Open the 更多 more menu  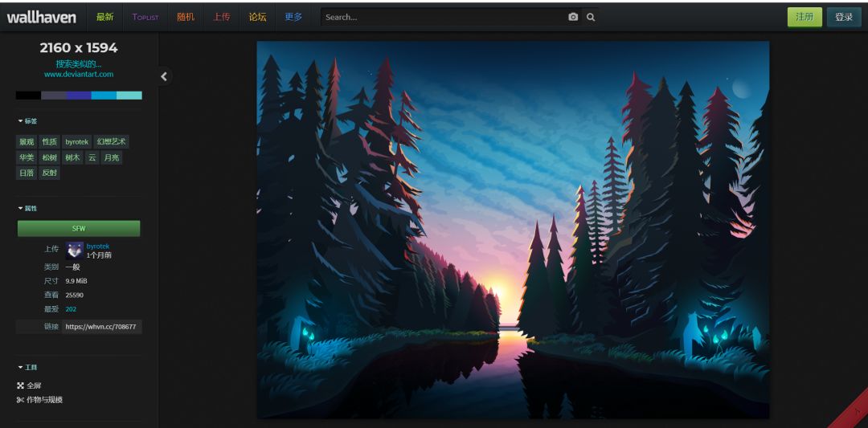[x=293, y=17]
